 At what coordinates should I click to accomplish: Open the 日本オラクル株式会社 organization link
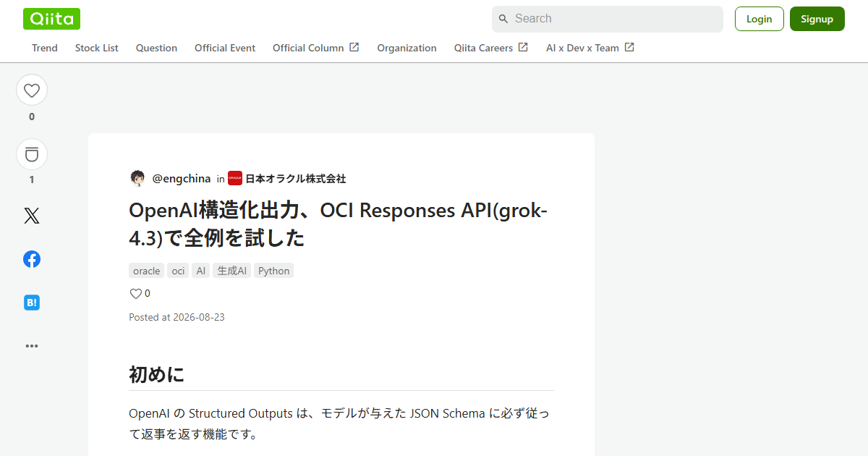[x=296, y=179]
